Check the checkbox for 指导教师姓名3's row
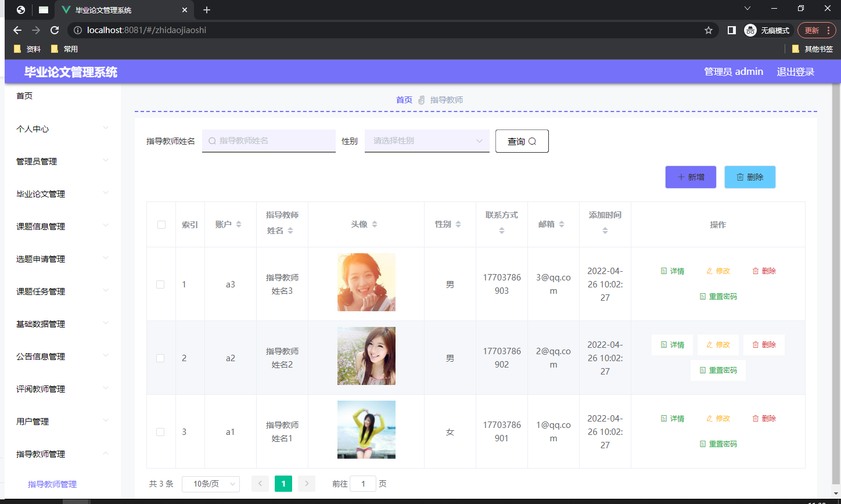 click(x=161, y=284)
